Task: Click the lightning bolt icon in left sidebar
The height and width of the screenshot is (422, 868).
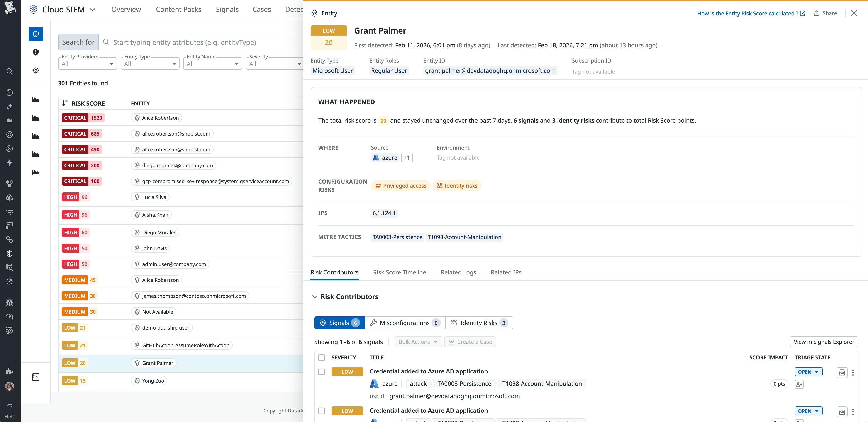Action: (10, 163)
